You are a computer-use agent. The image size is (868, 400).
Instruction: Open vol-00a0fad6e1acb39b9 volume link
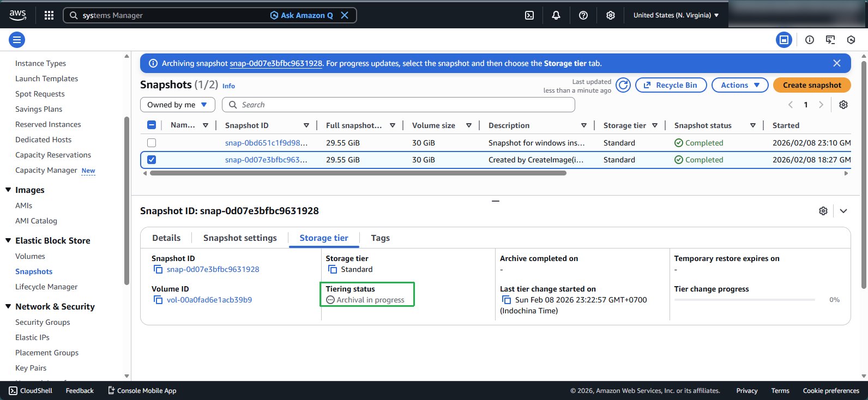click(209, 300)
